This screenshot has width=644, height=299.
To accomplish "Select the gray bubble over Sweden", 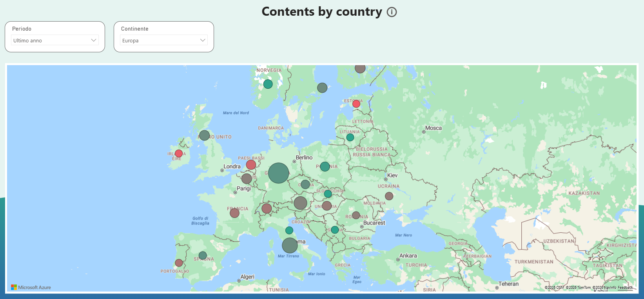I will [322, 88].
